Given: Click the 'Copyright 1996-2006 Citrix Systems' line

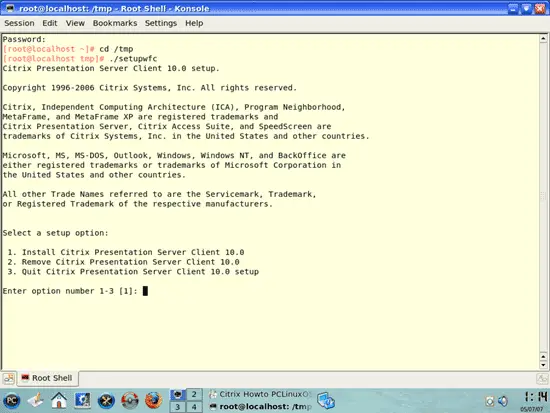Looking at the screenshot, I should click(x=150, y=88).
